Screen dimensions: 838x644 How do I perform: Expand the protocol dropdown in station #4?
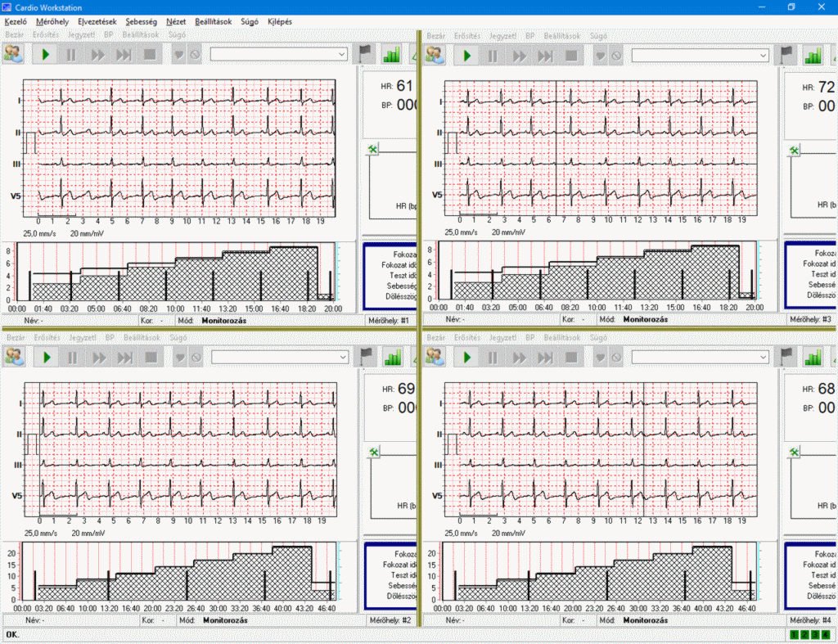pyautogui.click(x=764, y=357)
